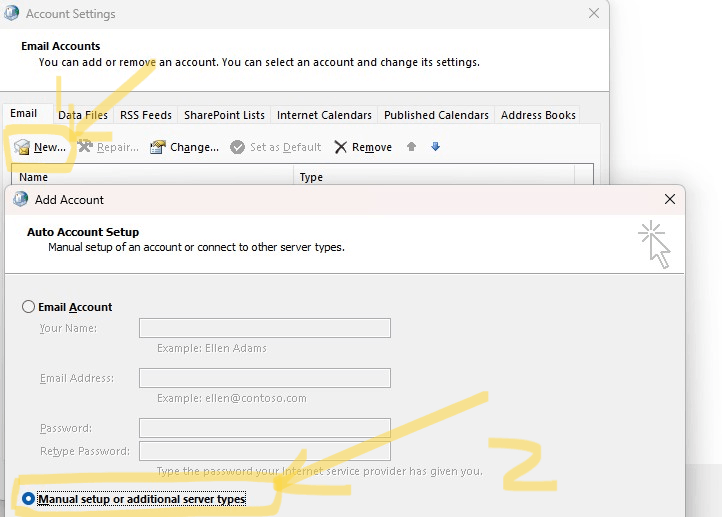Click the Email Address input field
This screenshot has height=517, width=722.
coord(265,378)
